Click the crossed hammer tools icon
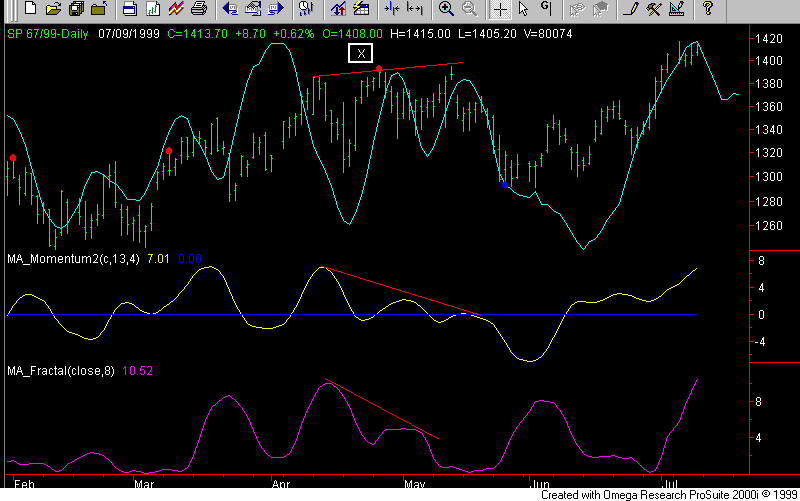Screen dimensions: 800x501 coord(653,9)
